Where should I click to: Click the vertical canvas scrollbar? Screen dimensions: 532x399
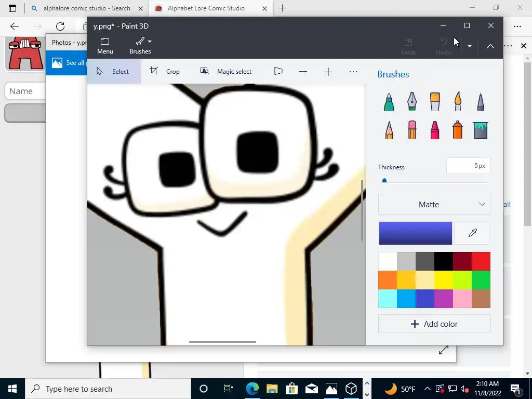coord(362,211)
